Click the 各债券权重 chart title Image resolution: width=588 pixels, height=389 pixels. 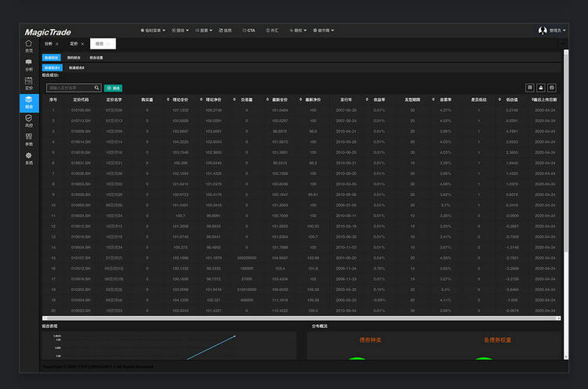click(x=497, y=340)
